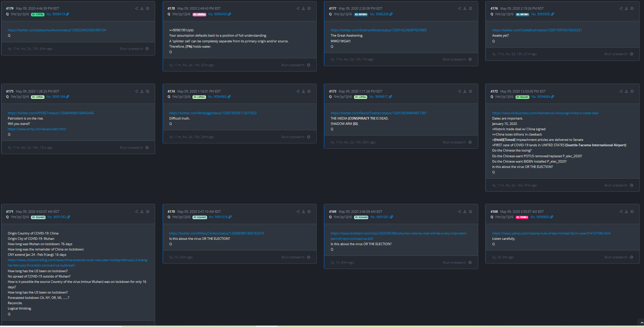Open the yahoo news Obama Flynn link
The width and height of the screenshot is (644, 327).
(x=551, y=233)
